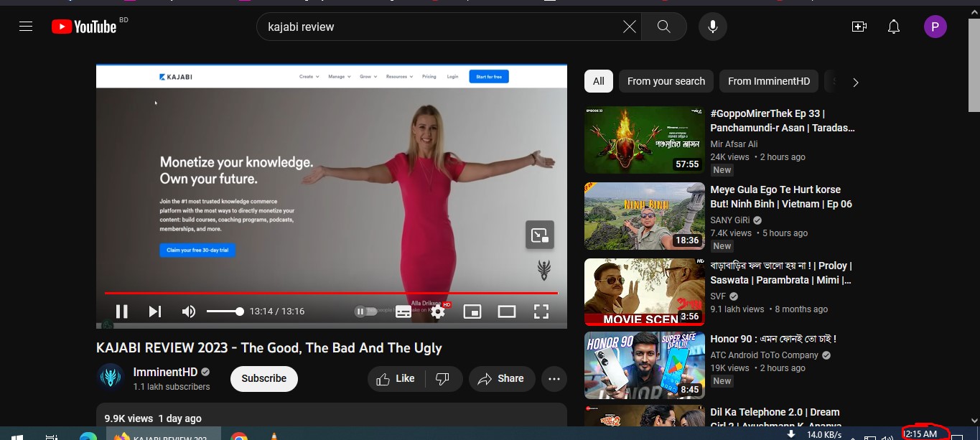Open 'Meye Gula Ego Te Hurt korse' title

click(781, 197)
